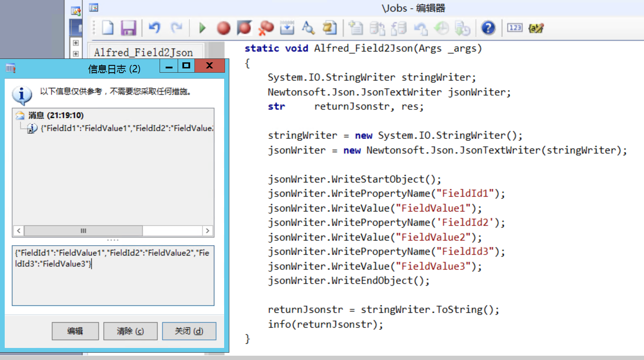
Task: Click inside the JSON result text box
Action: [112, 275]
